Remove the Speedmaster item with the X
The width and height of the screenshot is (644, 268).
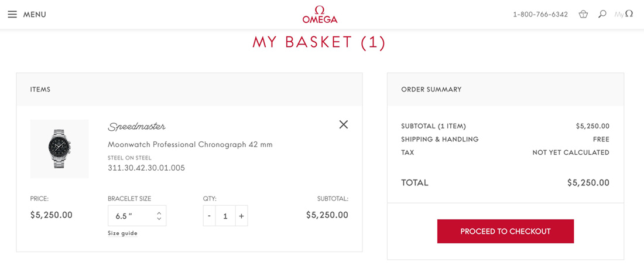(x=344, y=124)
